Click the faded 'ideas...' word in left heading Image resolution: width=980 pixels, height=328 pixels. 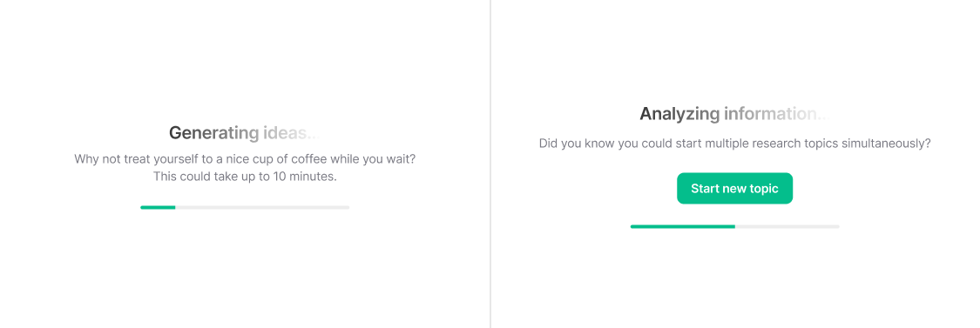pyautogui.click(x=291, y=132)
